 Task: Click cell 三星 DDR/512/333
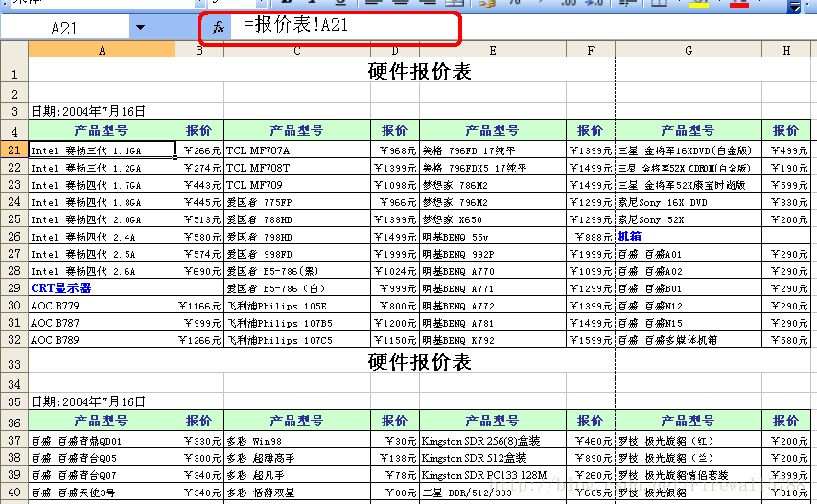point(492,493)
